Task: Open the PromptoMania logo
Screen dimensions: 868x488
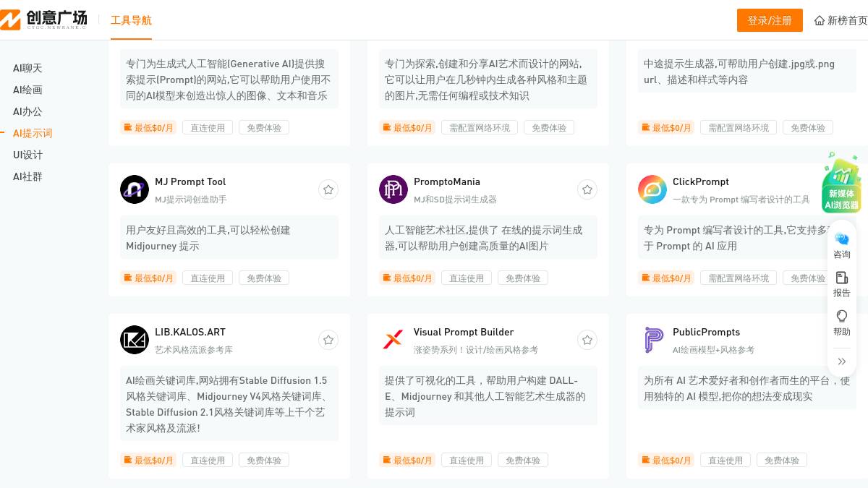Action: (x=393, y=189)
